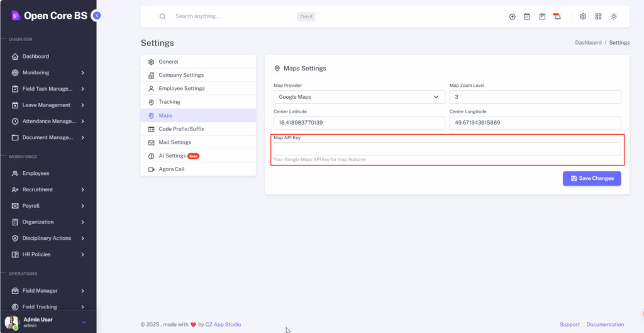Open the Map Provider dropdown
Screen dimensions: 644x333
click(x=359, y=97)
